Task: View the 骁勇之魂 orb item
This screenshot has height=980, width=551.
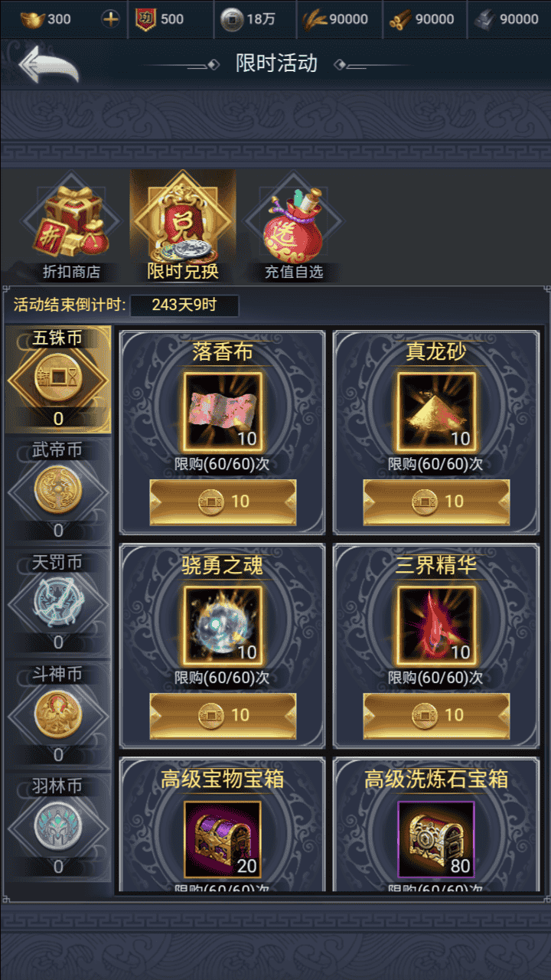Action: pyautogui.click(x=223, y=625)
